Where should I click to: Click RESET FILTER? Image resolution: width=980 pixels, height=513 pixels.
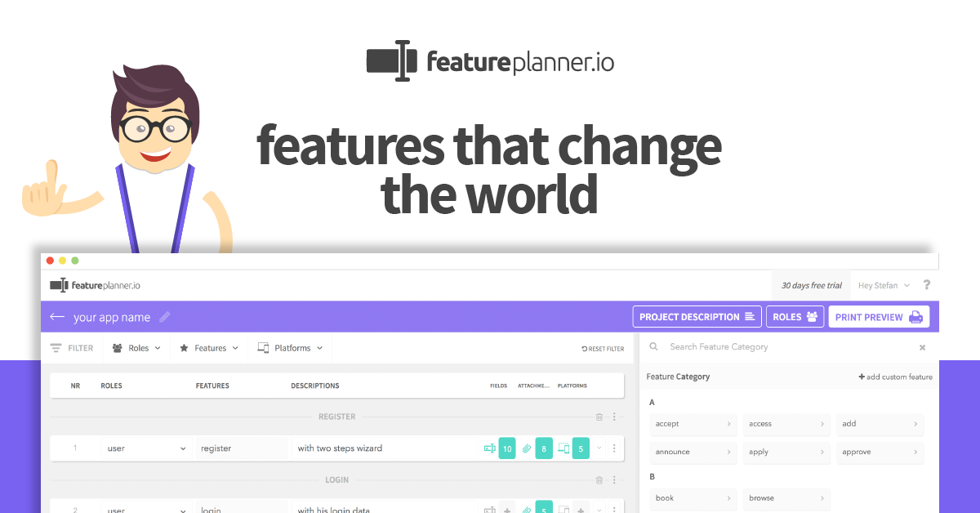(x=603, y=349)
